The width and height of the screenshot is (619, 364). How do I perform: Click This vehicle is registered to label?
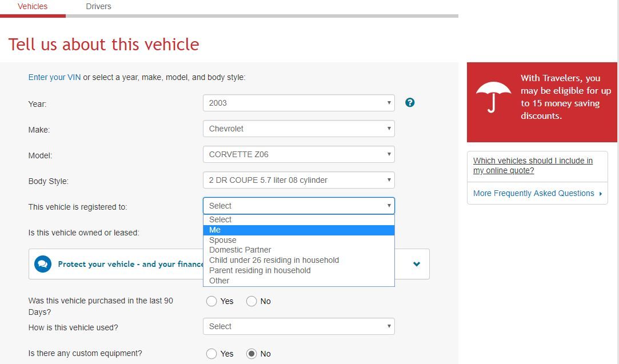[77, 207]
